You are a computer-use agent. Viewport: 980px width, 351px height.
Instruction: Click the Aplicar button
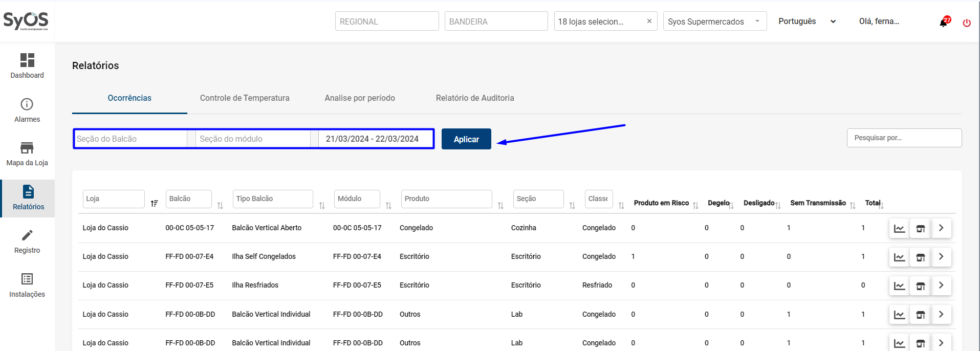point(466,139)
